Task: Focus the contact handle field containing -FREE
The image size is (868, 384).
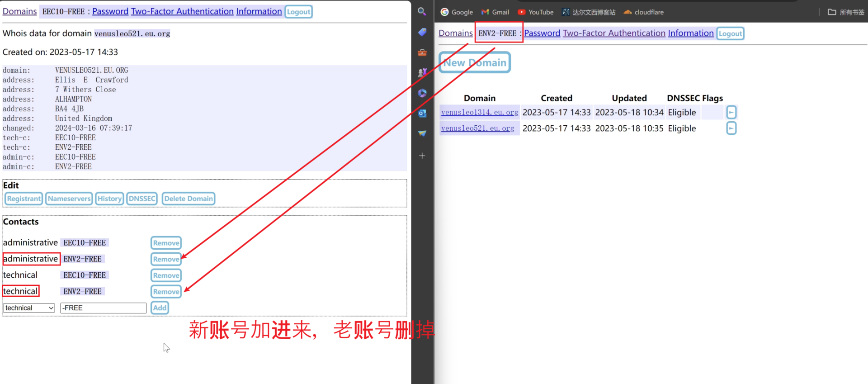Action: [104, 308]
